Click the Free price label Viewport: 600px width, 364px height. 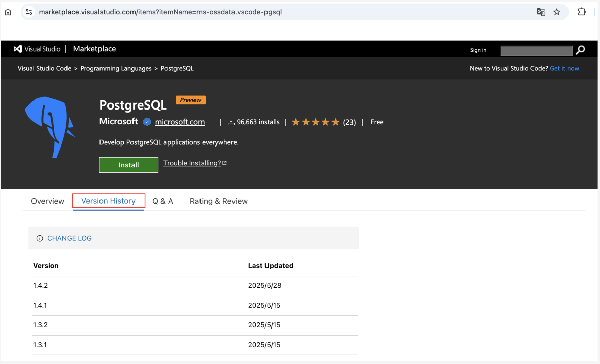coord(377,122)
